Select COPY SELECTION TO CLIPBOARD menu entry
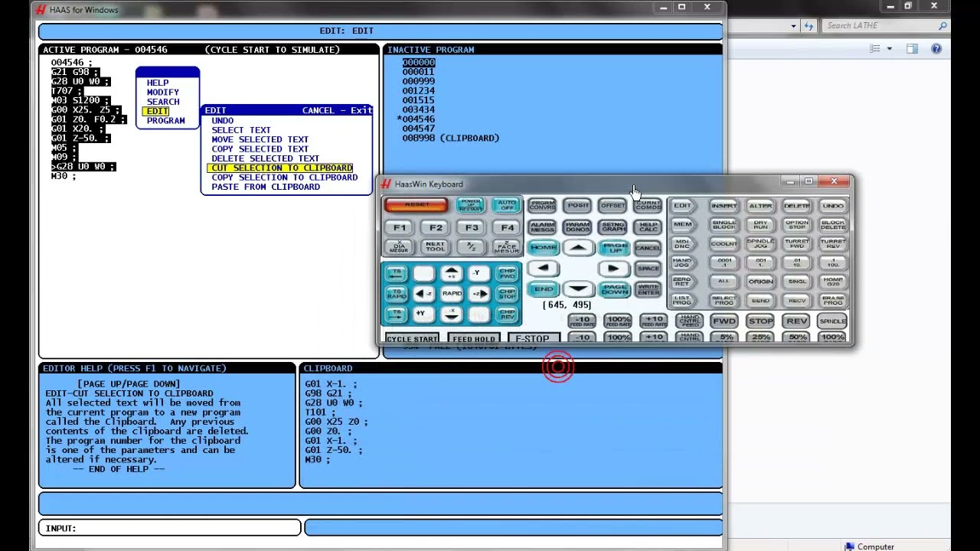Image resolution: width=980 pixels, height=551 pixels. point(284,178)
